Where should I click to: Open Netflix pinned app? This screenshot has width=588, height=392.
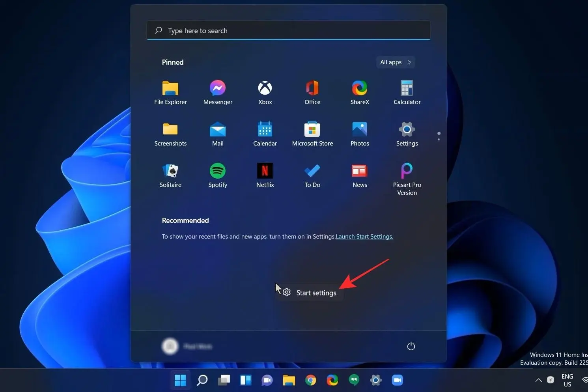pyautogui.click(x=265, y=175)
